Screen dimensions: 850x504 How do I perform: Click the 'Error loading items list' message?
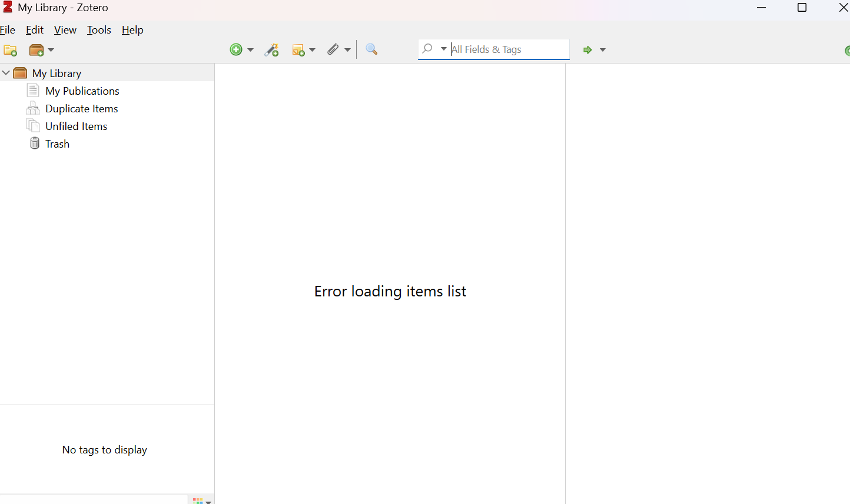pos(390,291)
